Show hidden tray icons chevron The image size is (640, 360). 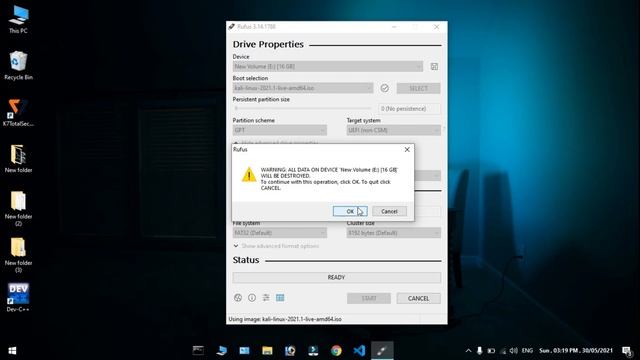point(469,351)
